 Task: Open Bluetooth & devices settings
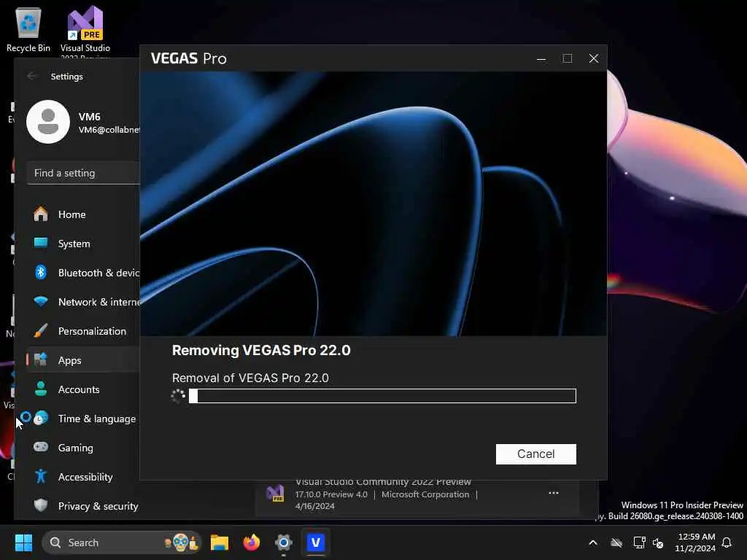point(83,273)
